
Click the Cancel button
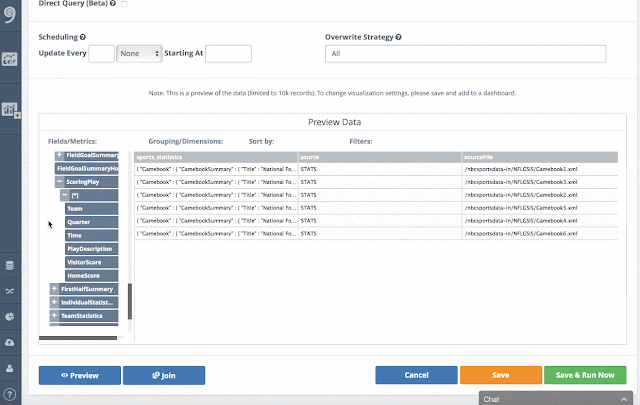[x=416, y=375]
